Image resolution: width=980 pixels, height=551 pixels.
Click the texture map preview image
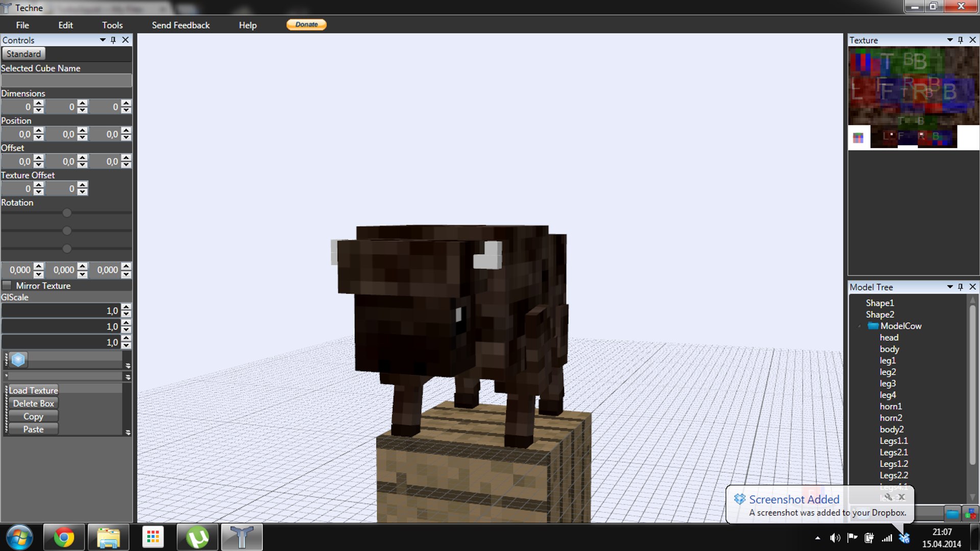(914, 98)
